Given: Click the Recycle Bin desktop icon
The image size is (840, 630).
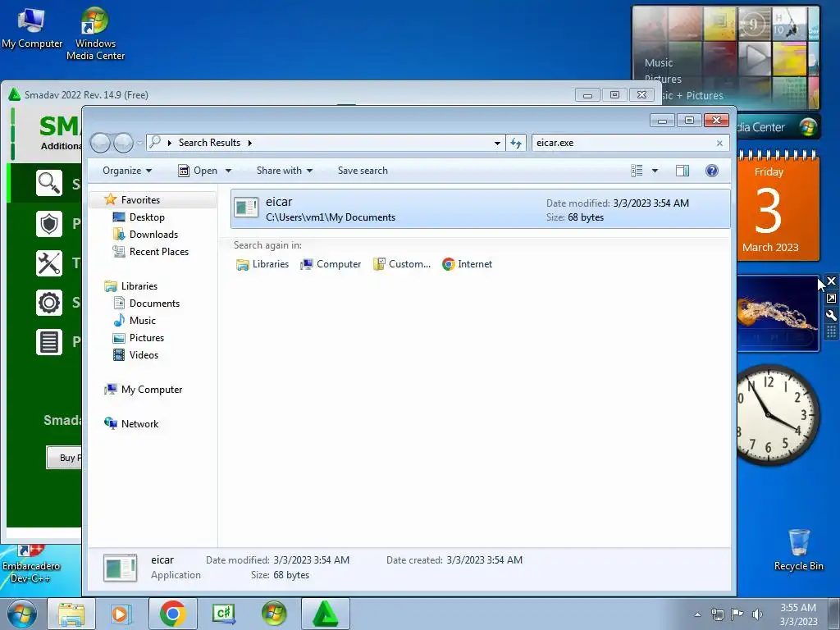Looking at the screenshot, I should 799,550.
